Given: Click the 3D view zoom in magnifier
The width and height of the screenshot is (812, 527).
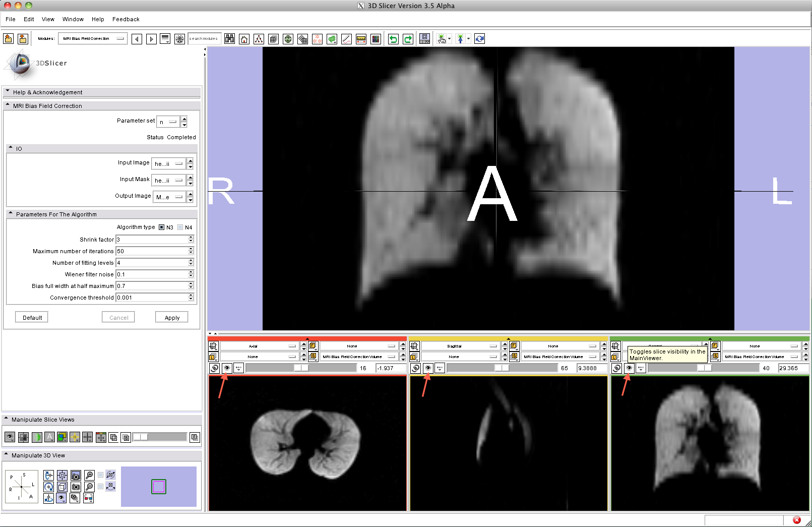Looking at the screenshot, I should click(x=89, y=475).
